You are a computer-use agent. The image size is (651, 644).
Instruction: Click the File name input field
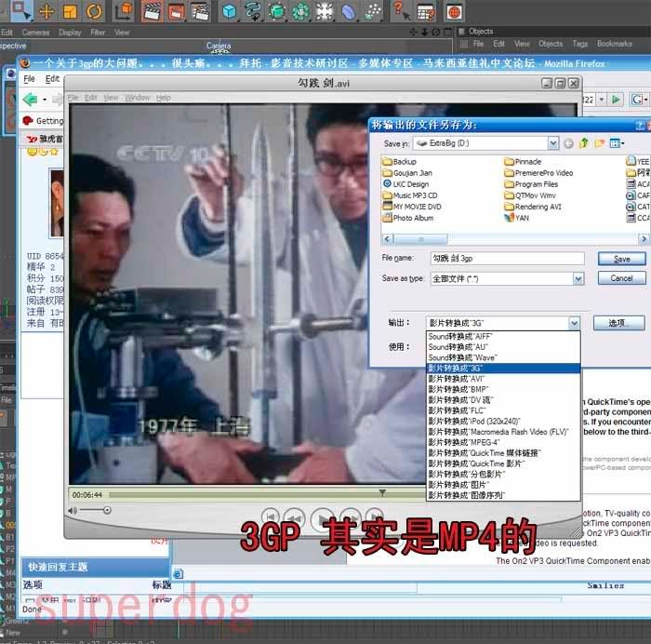click(506, 259)
